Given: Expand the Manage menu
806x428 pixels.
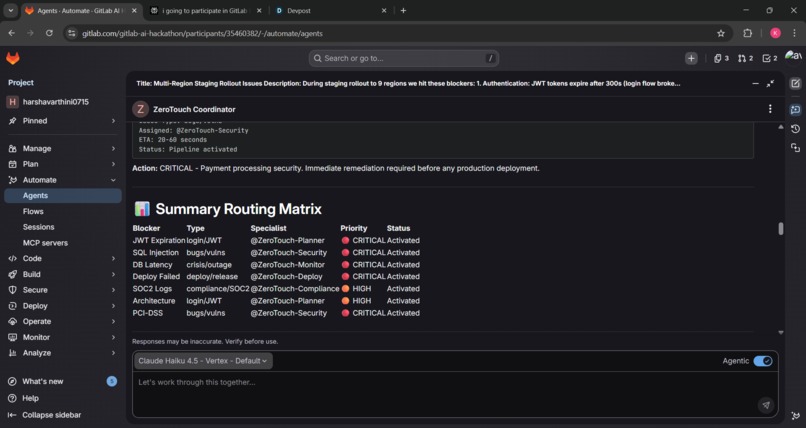Looking at the screenshot, I should coord(62,148).
